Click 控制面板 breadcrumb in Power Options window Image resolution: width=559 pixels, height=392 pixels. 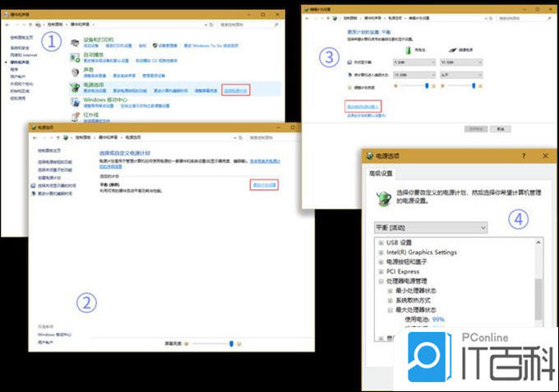point(83,137)
